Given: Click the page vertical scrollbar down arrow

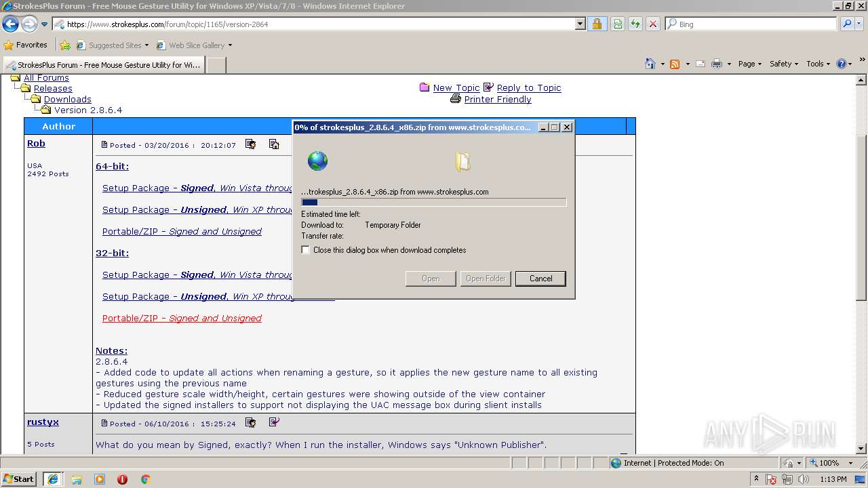Looking at the screenshot, I should pos(862,449).
